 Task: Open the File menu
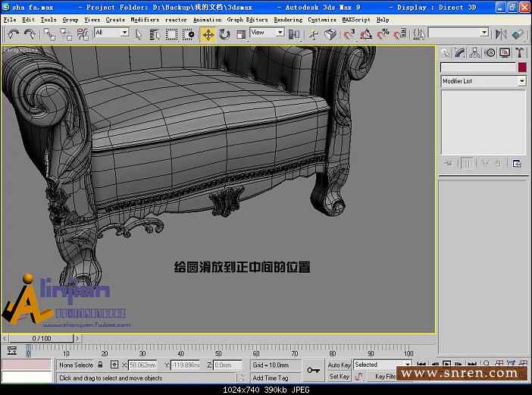click(x=10, y=20)
